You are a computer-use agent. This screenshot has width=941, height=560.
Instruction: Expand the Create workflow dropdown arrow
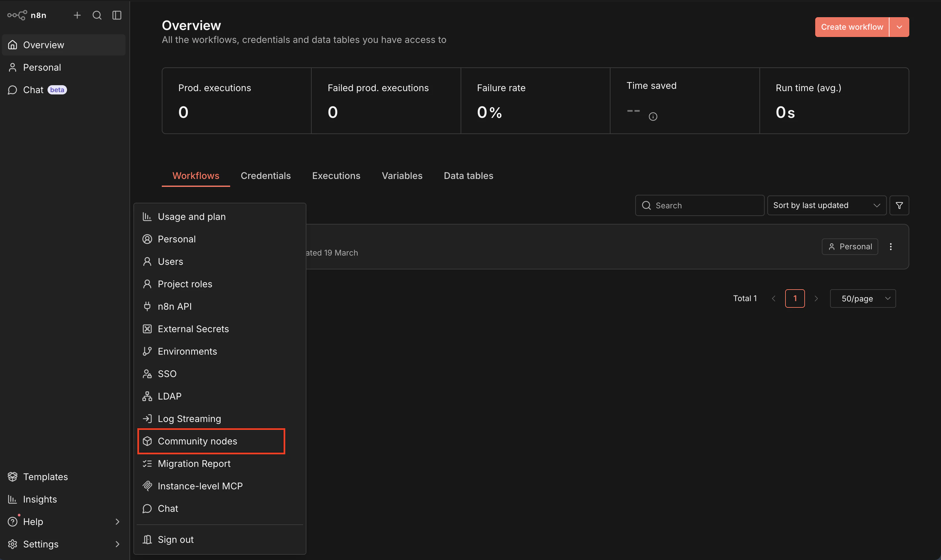tap(899, 27)
